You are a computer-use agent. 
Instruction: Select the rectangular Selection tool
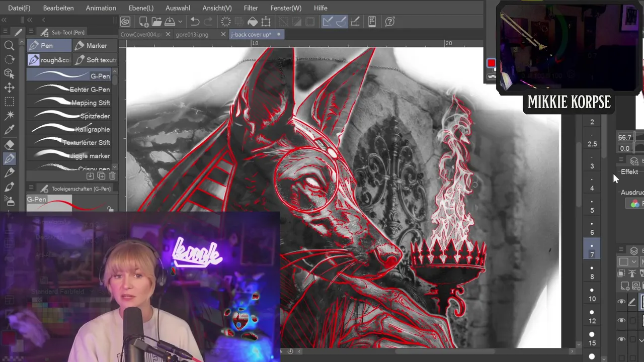(9, 102)
